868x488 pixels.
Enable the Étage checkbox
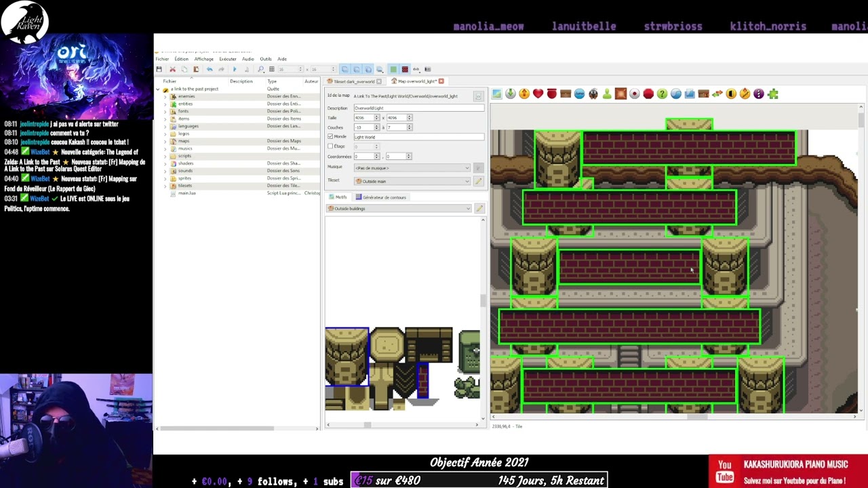pyautogui.click(x=330, y=146)
